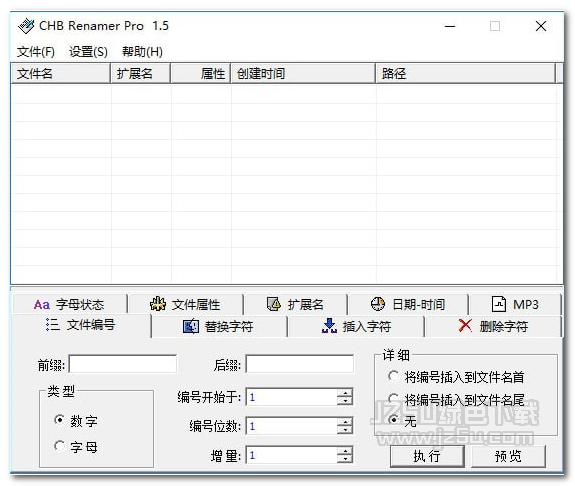The height and width of the screenshot is (486, 575).
Task: Click into the 编号开始于 number field
Action: pos(292,397)
